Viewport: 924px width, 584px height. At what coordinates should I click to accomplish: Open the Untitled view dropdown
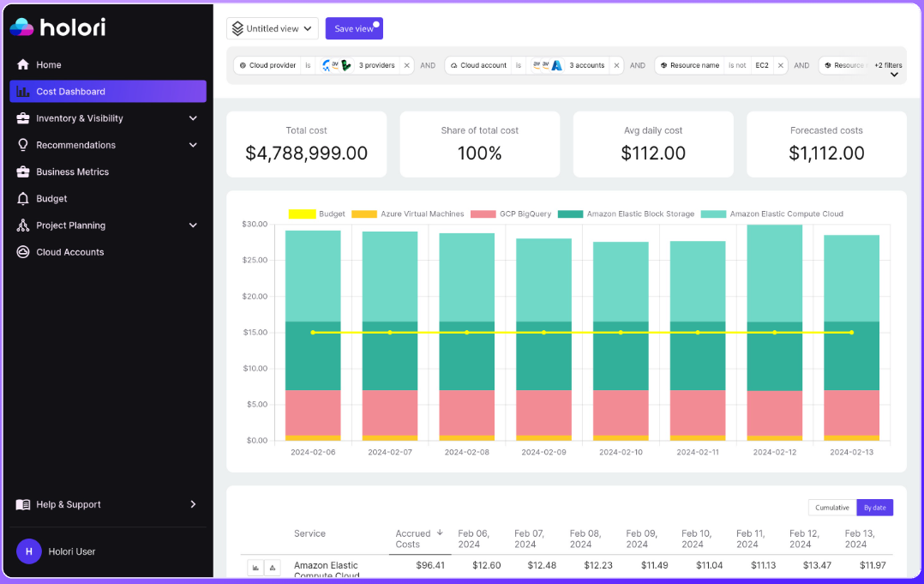click(x=273, y=28)
